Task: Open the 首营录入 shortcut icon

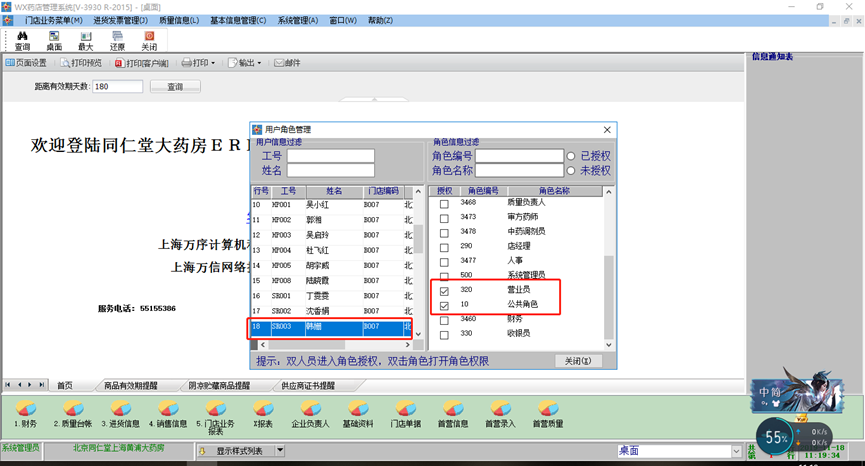Action: [x=500, y=414]
